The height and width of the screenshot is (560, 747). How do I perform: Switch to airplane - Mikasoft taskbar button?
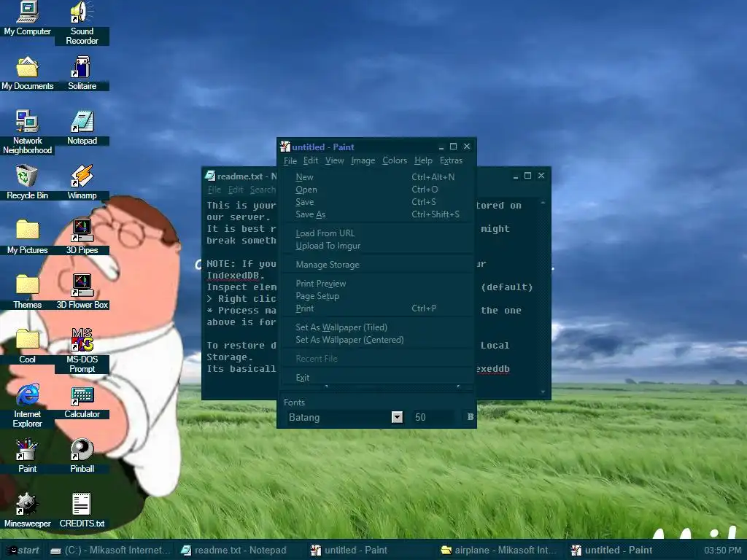tap(499, 550)
